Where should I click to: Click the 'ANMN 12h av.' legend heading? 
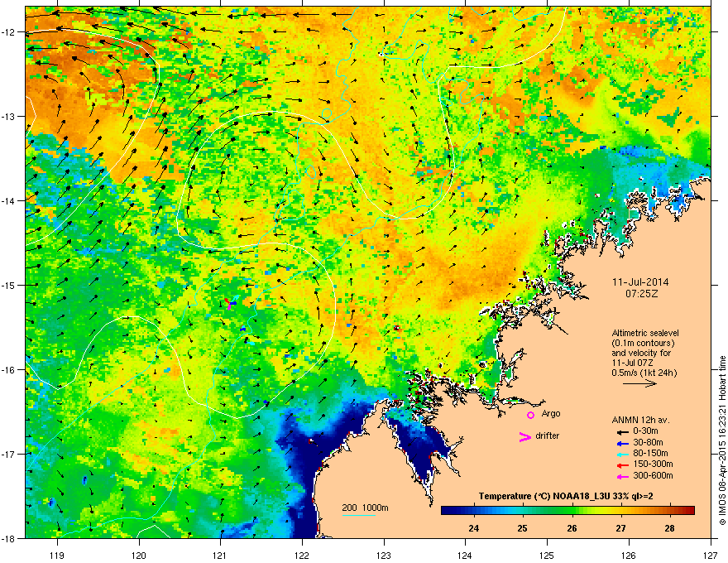pyautogui.click(x=640, y=420)
